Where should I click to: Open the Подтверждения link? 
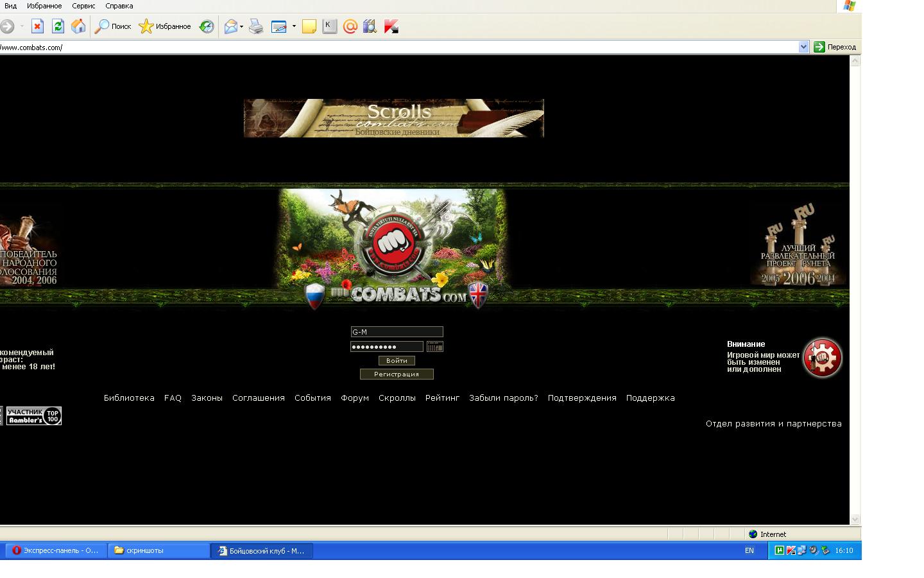pyautogui.click(x=582, y=398)
